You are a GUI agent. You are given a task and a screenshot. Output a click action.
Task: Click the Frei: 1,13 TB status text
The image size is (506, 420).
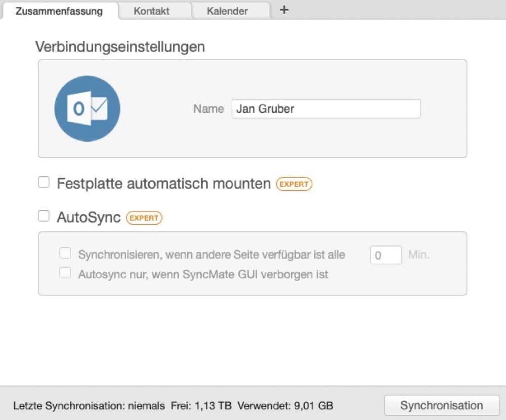(x=201, y=405)
